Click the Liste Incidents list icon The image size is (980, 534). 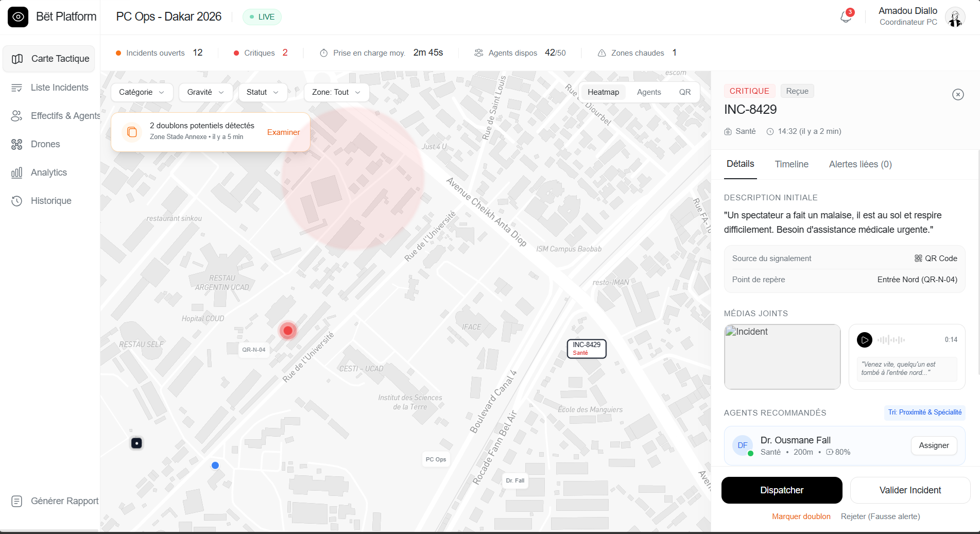16,88
